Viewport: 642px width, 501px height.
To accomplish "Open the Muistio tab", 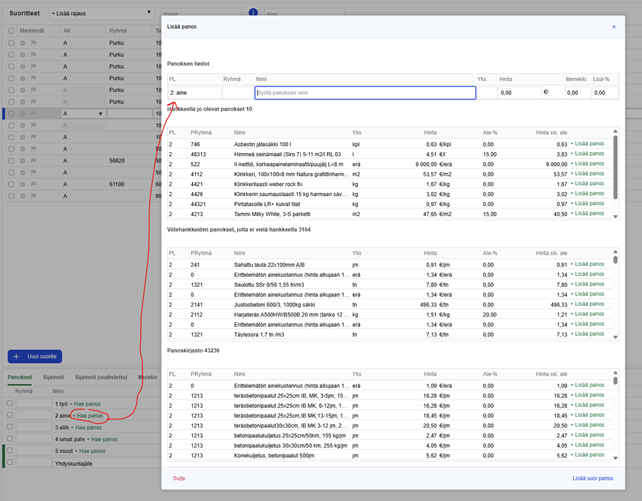I will [147, 377].
